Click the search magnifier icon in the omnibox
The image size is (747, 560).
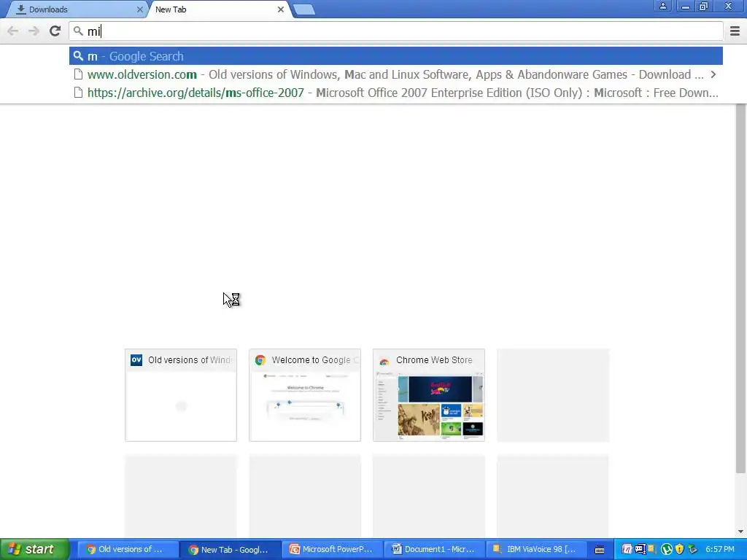pos(78,31)
